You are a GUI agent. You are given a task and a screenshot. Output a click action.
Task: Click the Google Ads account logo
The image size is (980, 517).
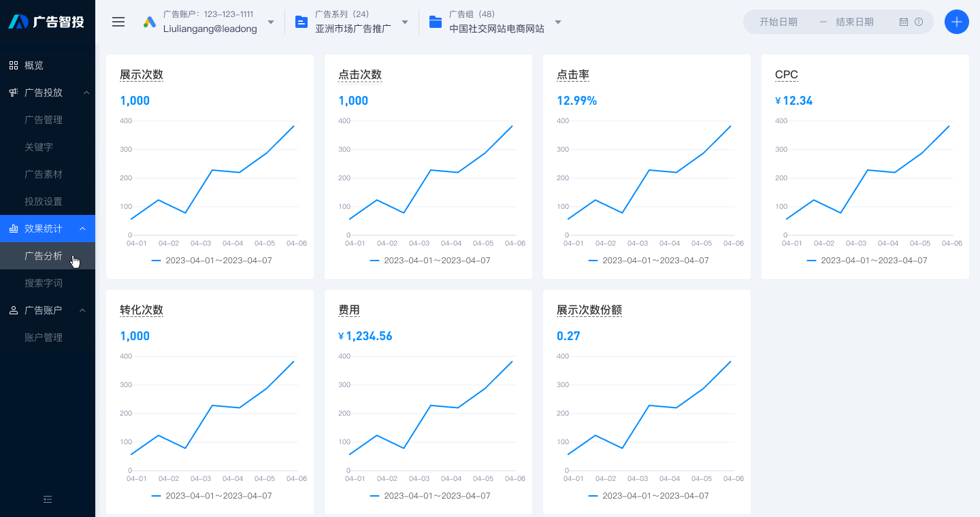coord(150,22)
